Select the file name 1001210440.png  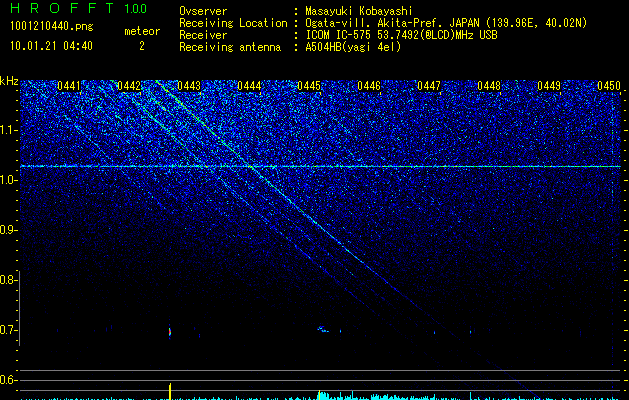[x=52, y=27]
